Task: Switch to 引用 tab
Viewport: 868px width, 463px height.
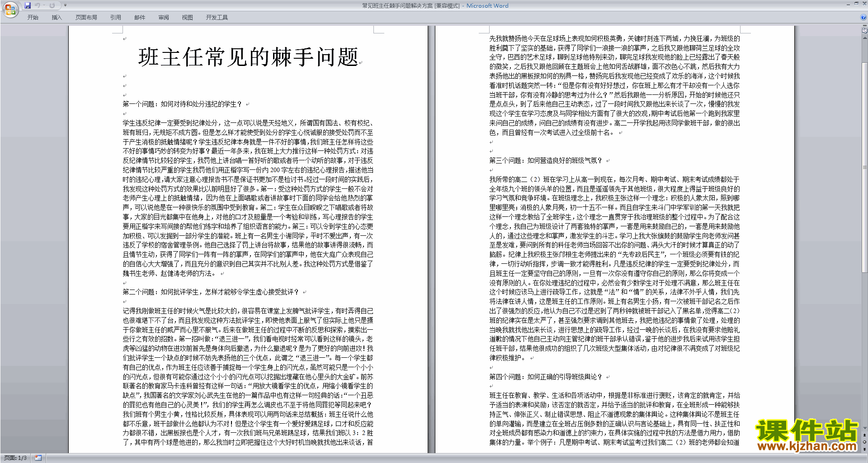Action: click(x=116, y=18)
